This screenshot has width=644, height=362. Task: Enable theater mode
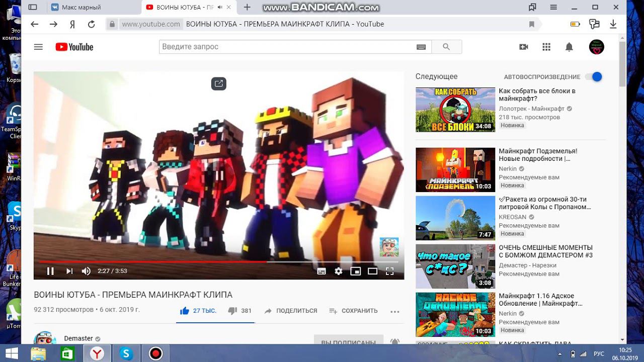372,271
